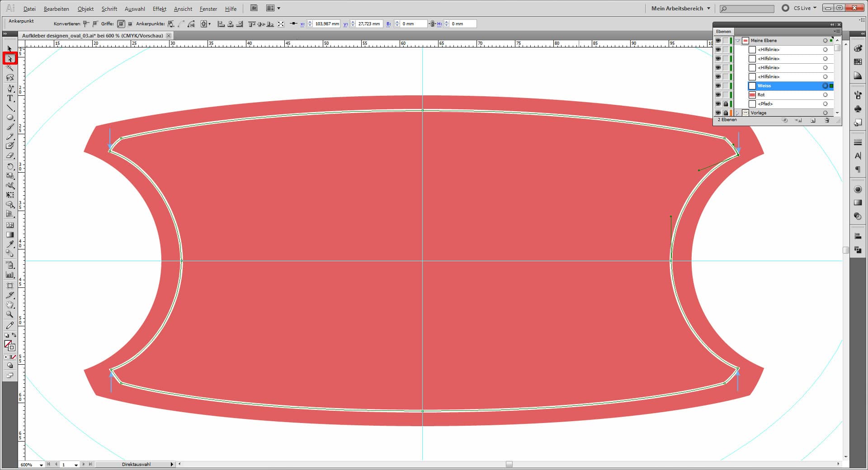The height and width of the screenshot is (470, 868).
Task: Unlock the Vorlage layer
Action: click(726, 113)
